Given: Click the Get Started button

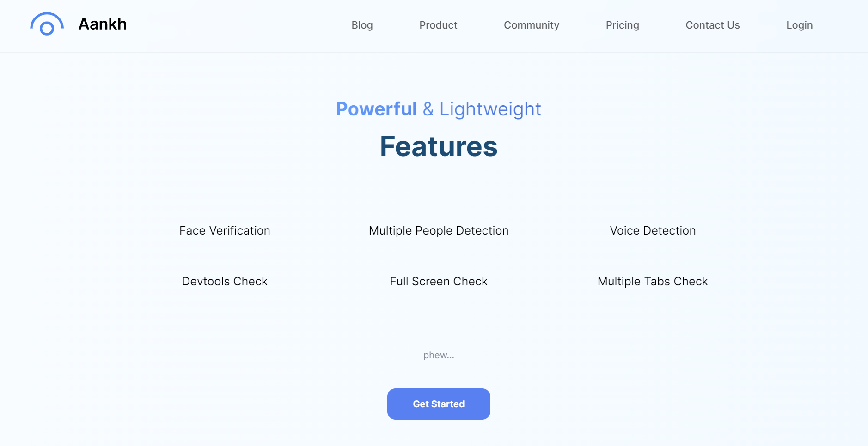Looking at the screenshot, I should click(439, 404).
